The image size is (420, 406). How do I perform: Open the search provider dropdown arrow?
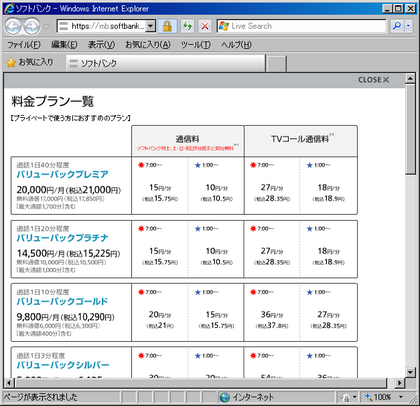tap(409, 26)
